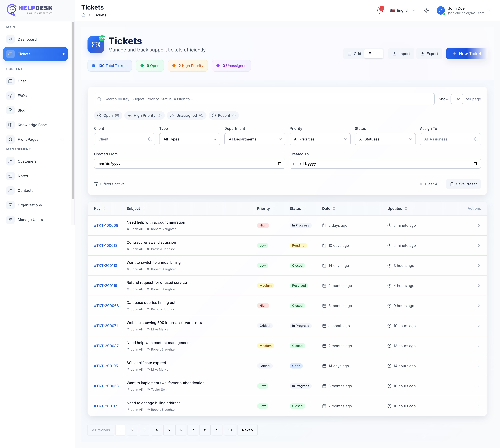Image resolution: width=500 pixels, height=448 pixels.
Task: Sort by Priority column arrows
Action: pyautogui.click(x=273, y=208)
